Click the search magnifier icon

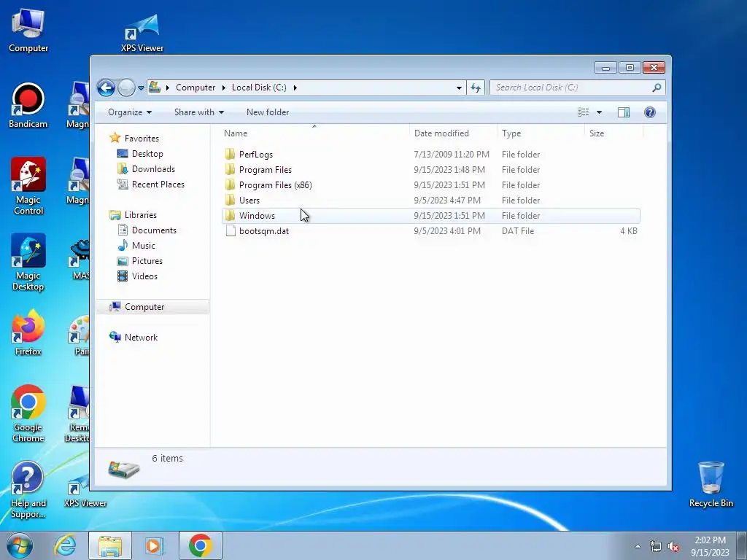tap(657, 87)
